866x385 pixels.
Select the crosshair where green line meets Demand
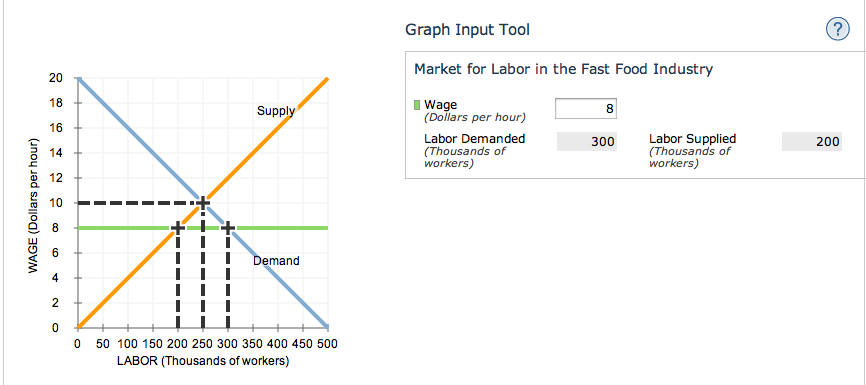(228, 228)
